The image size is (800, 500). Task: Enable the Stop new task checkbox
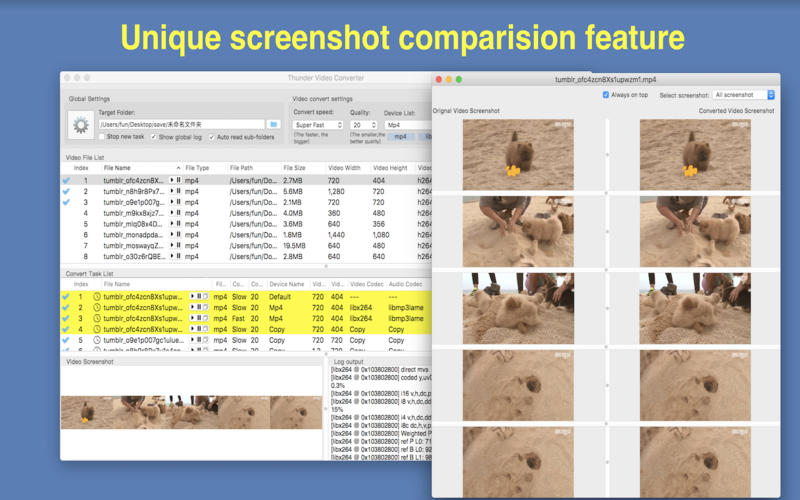(x=102, y=137)
